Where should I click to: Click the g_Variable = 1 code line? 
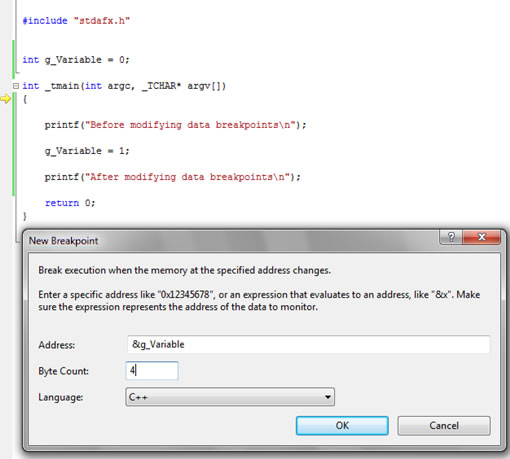[x=87, y=151]
